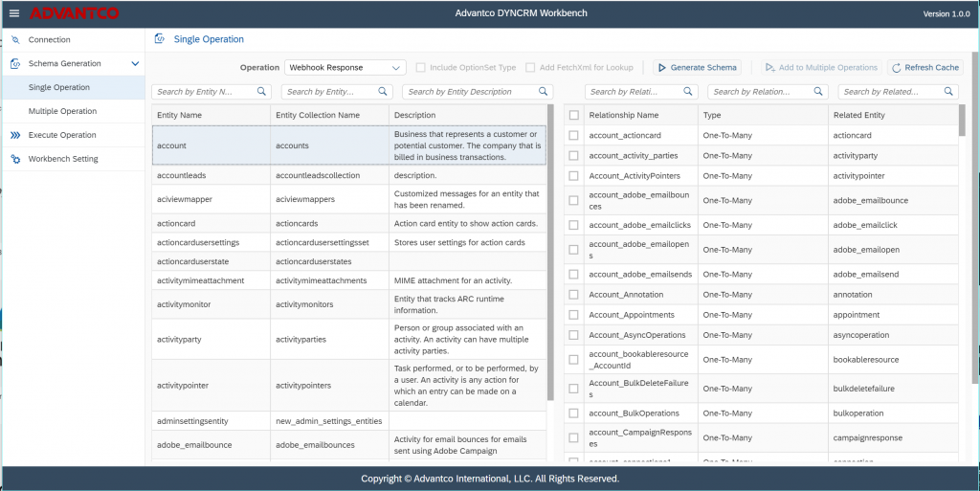
Task: Open the Connection menu item
Action: coord(74,39)
